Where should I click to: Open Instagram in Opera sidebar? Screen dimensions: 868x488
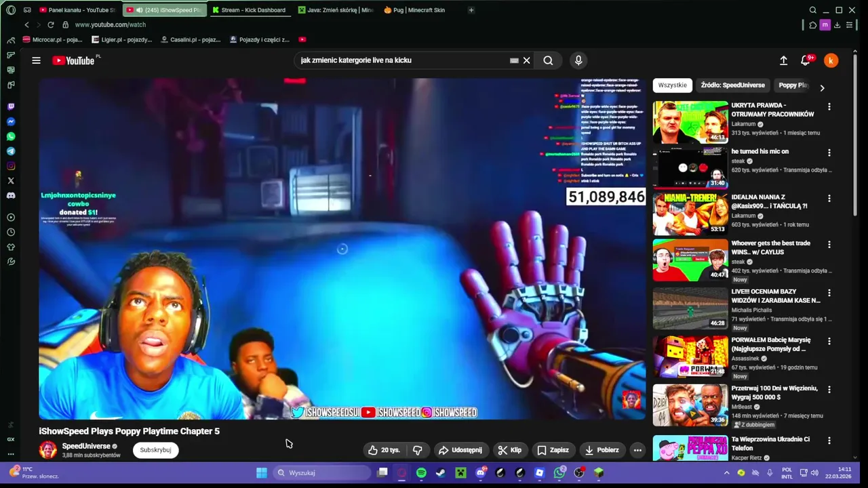(11, 166)
